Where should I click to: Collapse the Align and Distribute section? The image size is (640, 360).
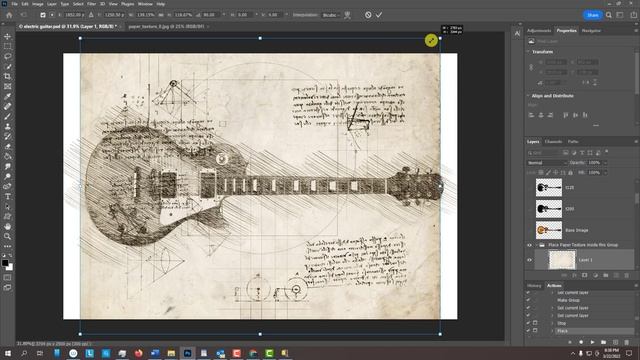[x=528, y=96]
